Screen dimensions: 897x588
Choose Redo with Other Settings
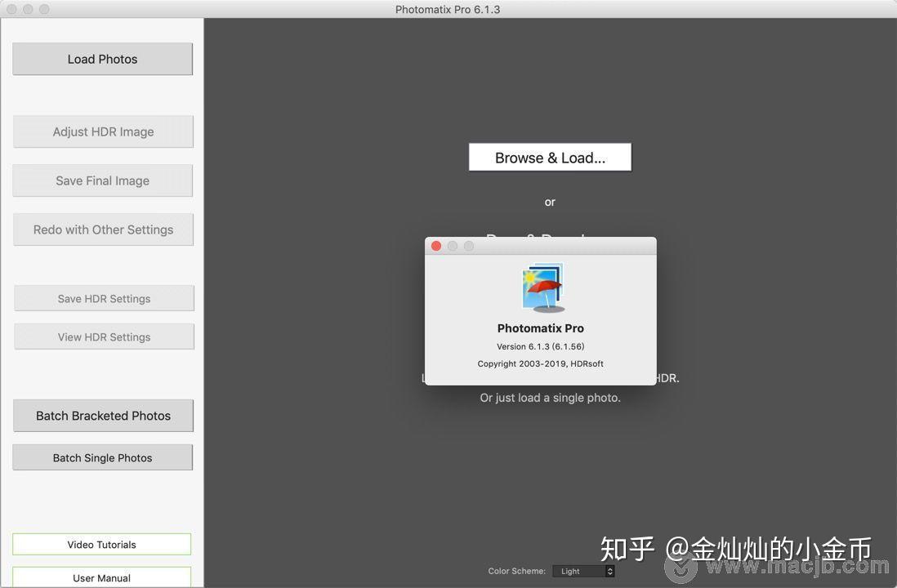click(x=103, y=229)
